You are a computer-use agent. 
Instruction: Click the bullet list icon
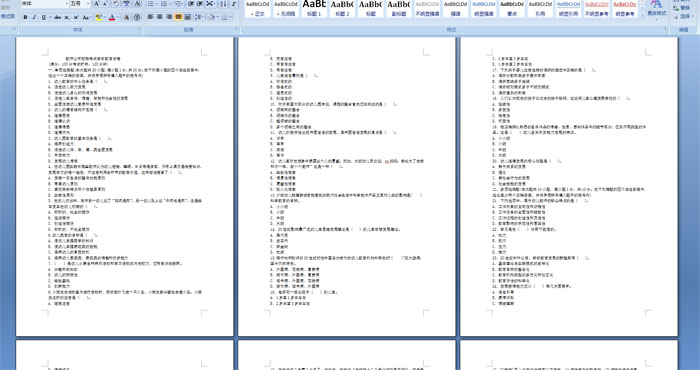pos(150,4)
